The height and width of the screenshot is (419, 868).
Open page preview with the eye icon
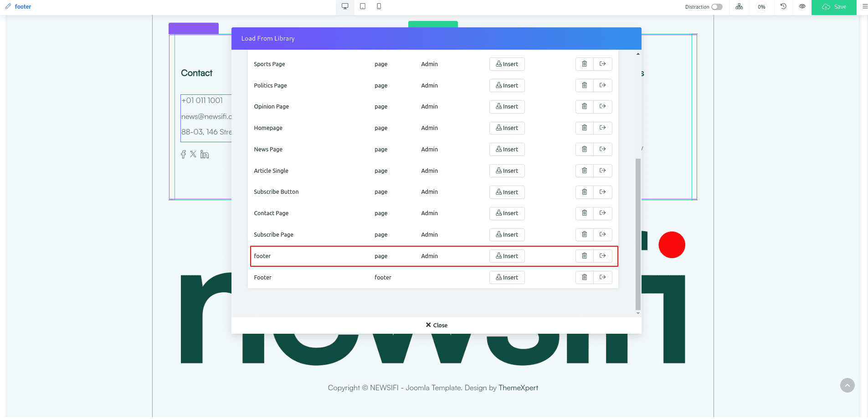click(x=802, y=7)
